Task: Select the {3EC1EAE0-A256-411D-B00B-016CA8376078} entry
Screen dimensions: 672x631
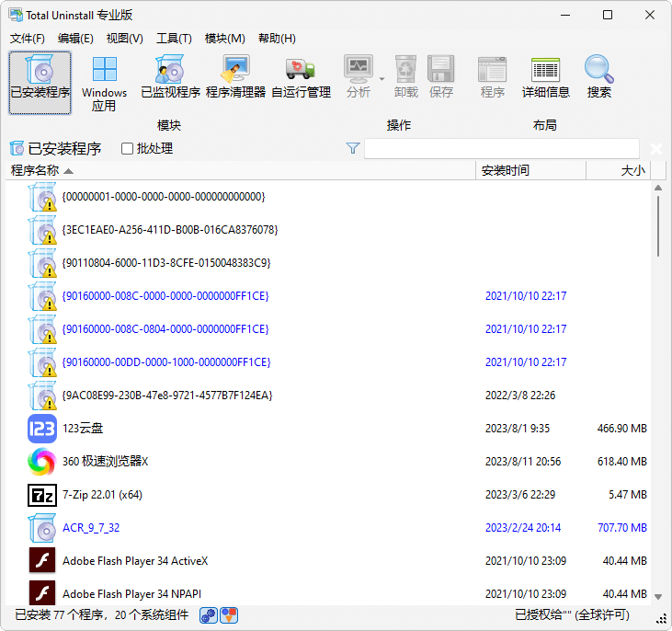Action: 328,230
